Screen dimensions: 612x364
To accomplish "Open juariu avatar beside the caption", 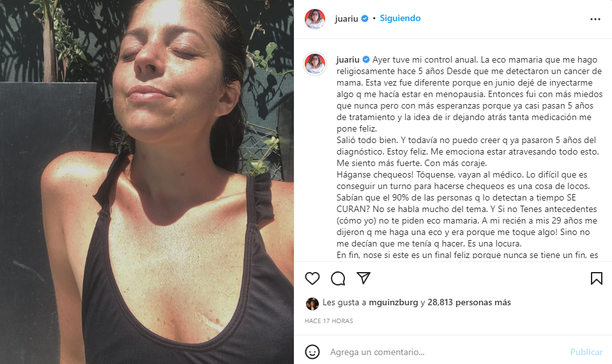I will tap(315, 64).
